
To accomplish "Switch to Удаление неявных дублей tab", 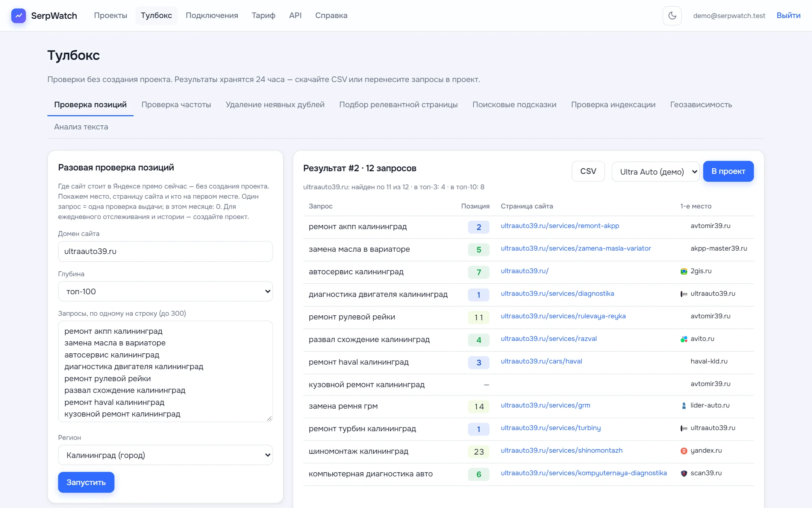I will (275, 105).
